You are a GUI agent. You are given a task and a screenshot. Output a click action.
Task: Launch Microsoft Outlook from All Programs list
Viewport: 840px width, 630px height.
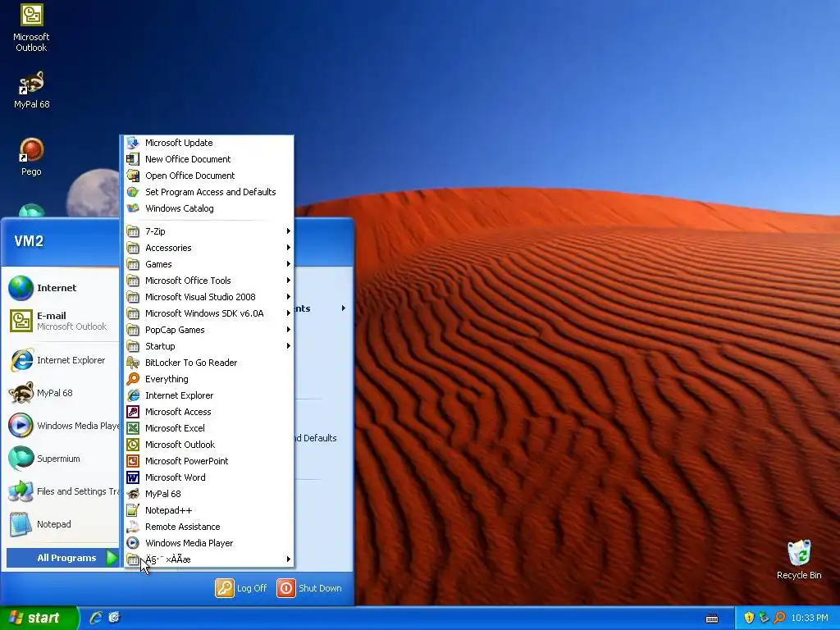tap(208, 445)
